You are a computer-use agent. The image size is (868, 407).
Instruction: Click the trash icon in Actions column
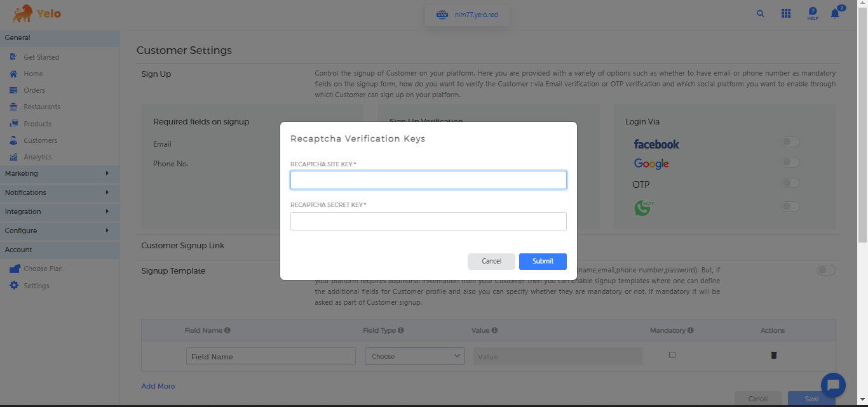[x=773, y=356]
